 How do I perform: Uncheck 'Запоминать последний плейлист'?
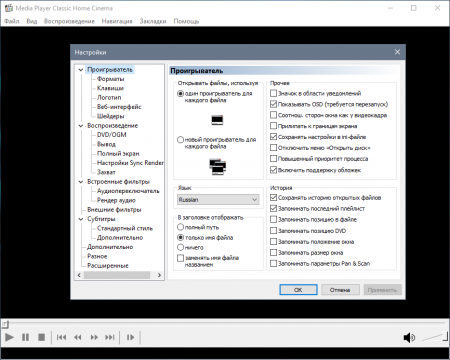click(273, 209)
